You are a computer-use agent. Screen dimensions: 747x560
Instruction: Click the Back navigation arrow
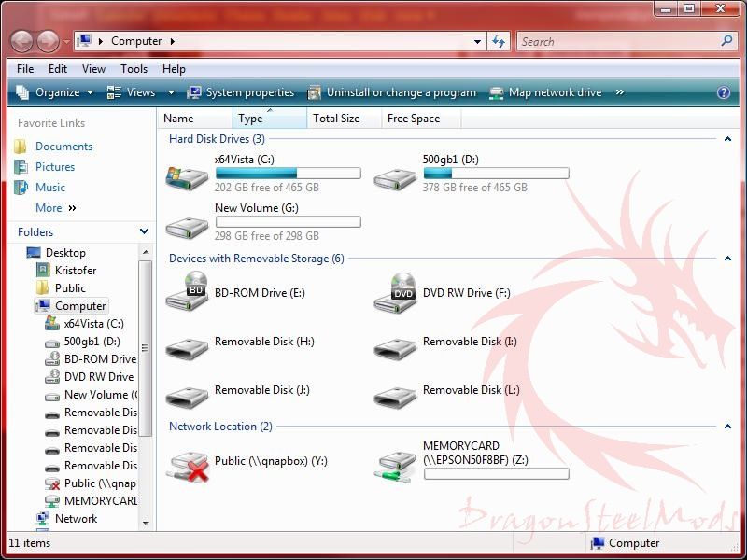[x=21, y=41]
